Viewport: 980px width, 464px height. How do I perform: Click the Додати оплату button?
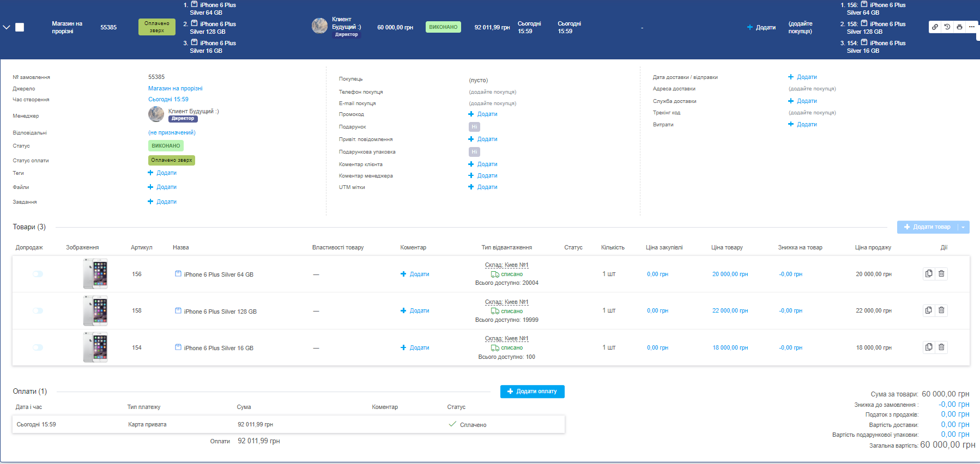(x=532, y=392)
